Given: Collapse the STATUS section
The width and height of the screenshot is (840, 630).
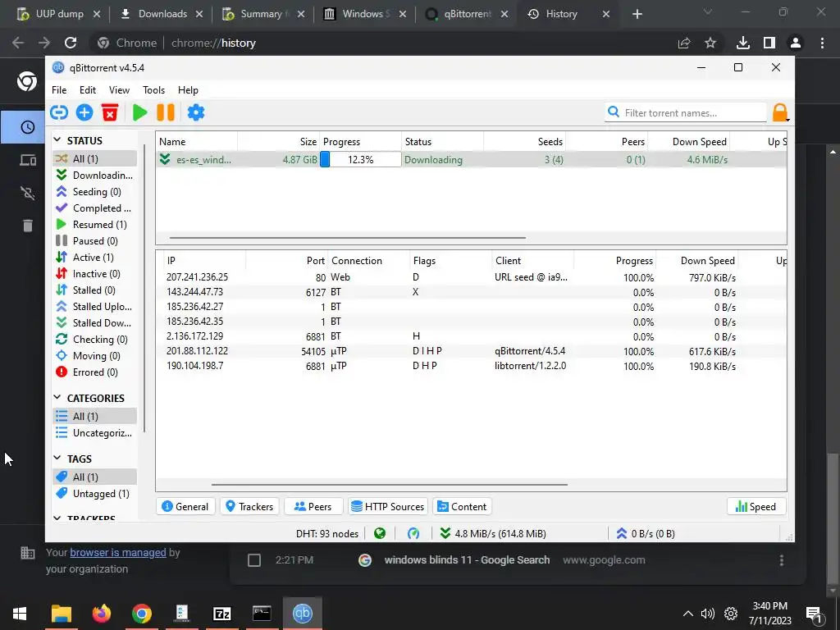Looking at the screenshot, I should 57,139.
